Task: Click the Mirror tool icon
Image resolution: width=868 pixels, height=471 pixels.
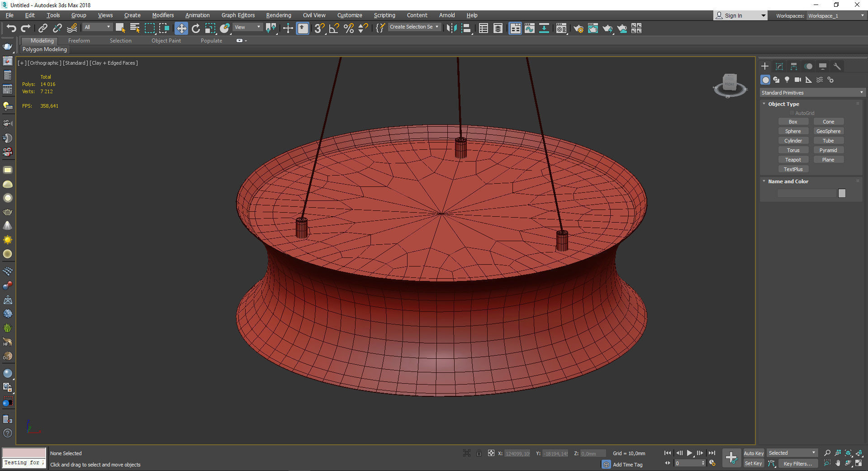Action: coord(451,29)
